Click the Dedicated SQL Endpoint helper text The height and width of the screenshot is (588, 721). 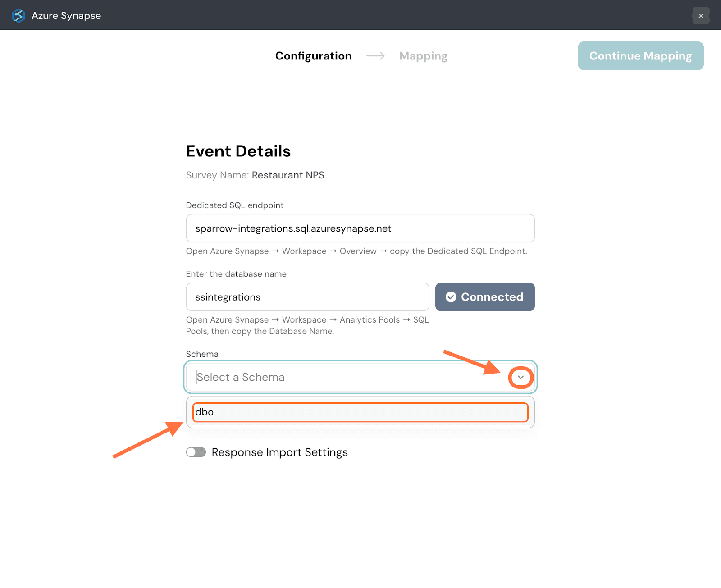356,251
